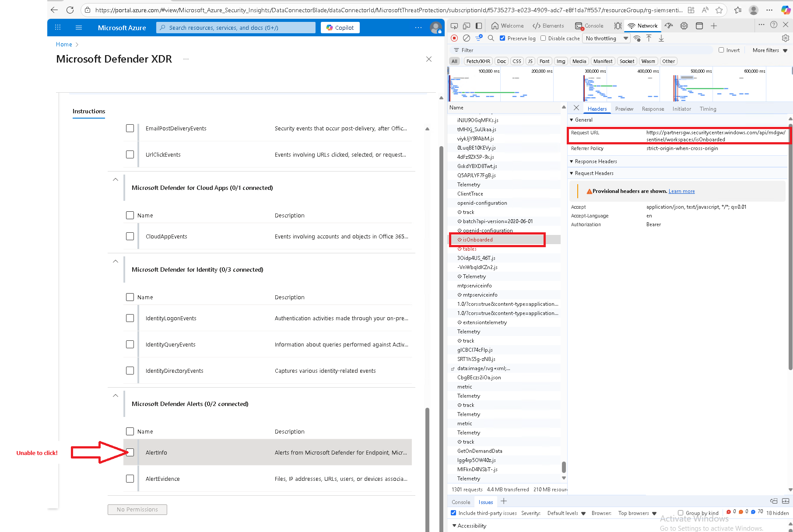Open Copilot in Azure portal
This screenshot has height=532, width=793.
pyautogui.click(x=340, y=28)
